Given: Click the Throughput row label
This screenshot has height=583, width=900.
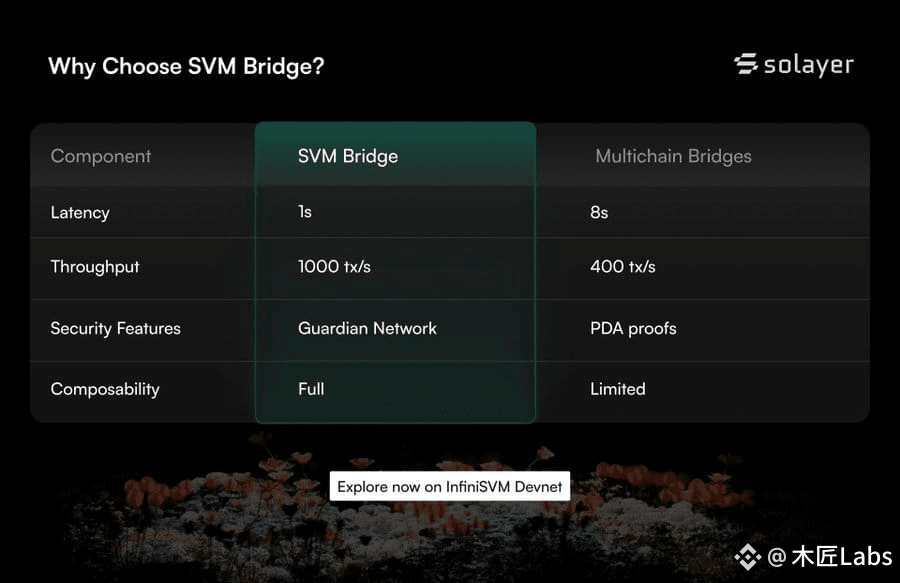Looking at the screenshot, I should [95, 267].
